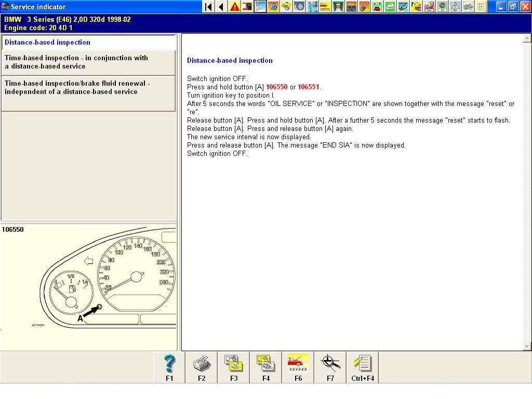This screenshot has height=399, width=532.
Task: Click the gray component icon before the question-mark car
Action: (403, 6)
